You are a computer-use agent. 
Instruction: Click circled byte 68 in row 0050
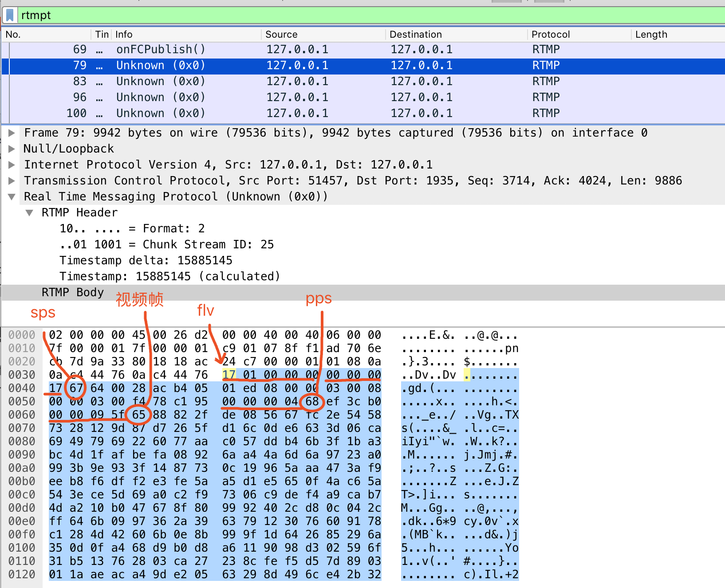coord(312,401)
